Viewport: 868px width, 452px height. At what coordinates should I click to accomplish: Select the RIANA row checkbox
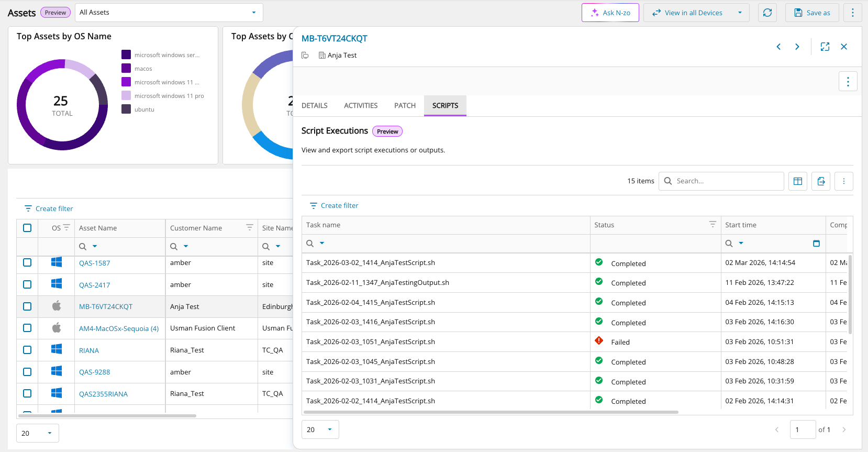coord(27,350)
